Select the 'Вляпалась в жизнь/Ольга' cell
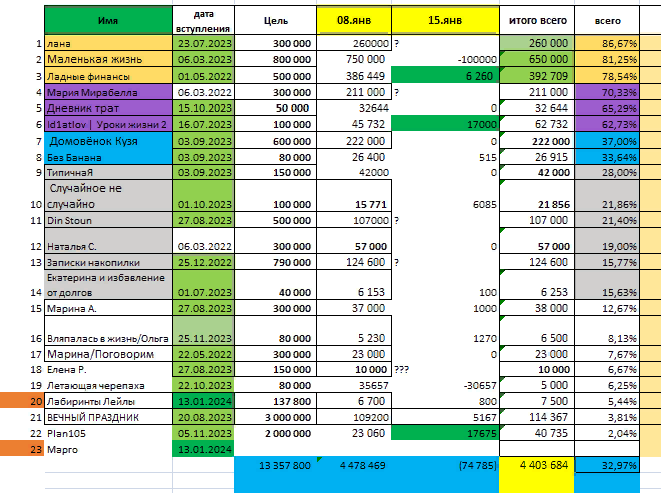This screenshot has height=493, width=661. (x=108, y=331)
